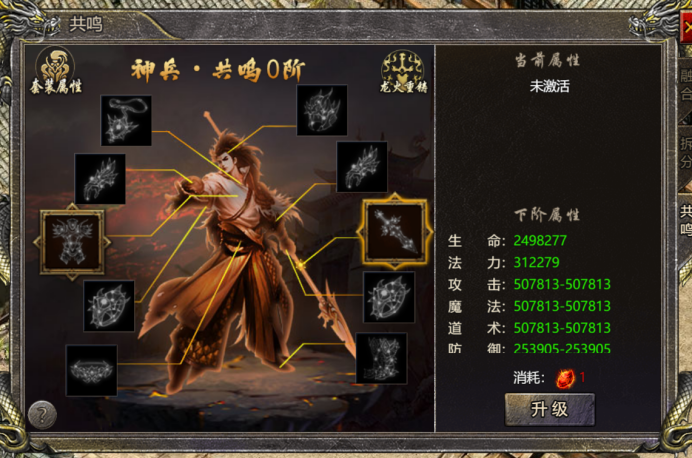
Task: Select the necklace equipment slot
Action: click(x=126, y=120)
